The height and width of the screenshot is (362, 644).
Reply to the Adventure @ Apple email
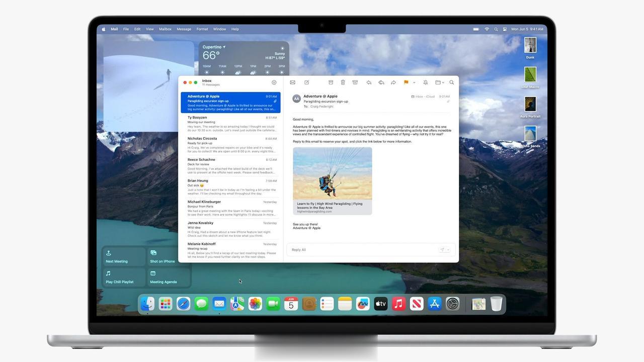(x=369, y=82)
